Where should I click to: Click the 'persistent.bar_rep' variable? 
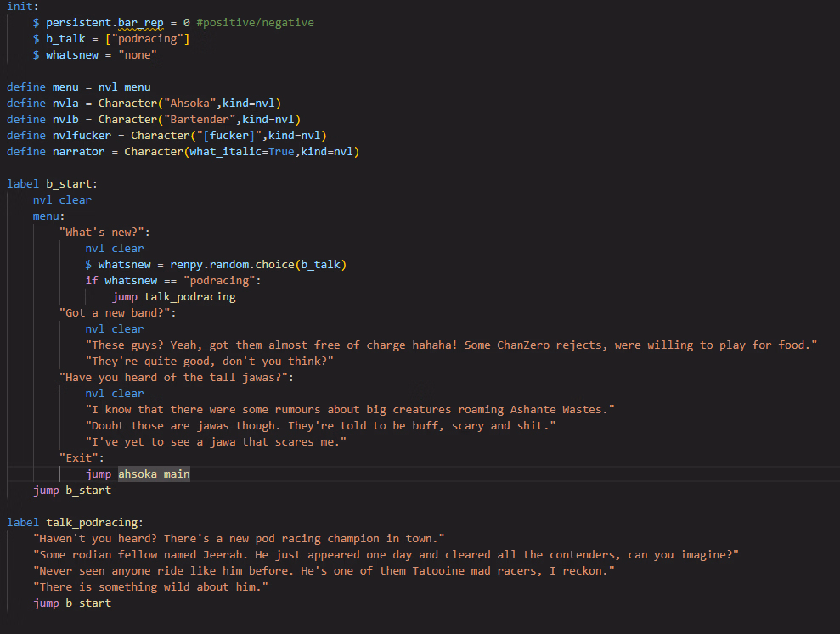tap(104, 22)
